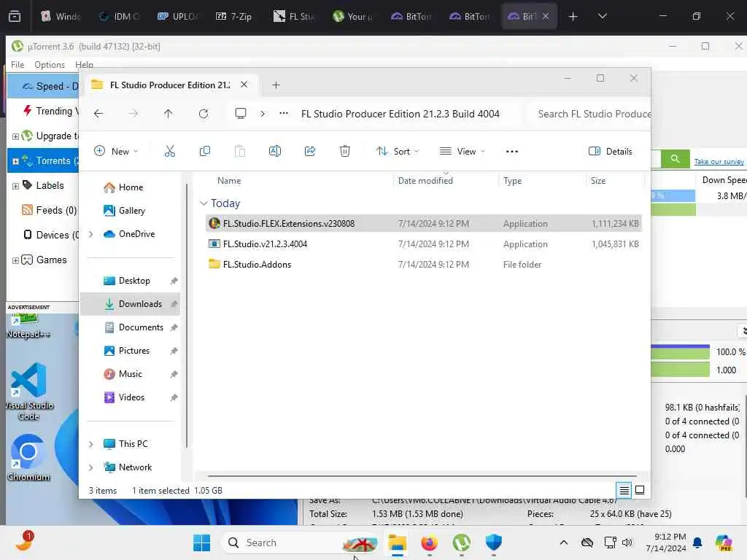
Task: Open the View dropdown menu
Action: (462, 152)
